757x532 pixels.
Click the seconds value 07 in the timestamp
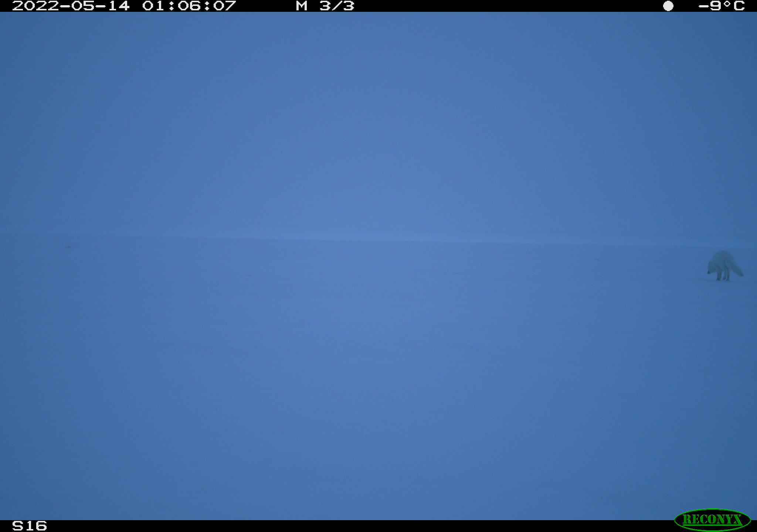[224, 6]
